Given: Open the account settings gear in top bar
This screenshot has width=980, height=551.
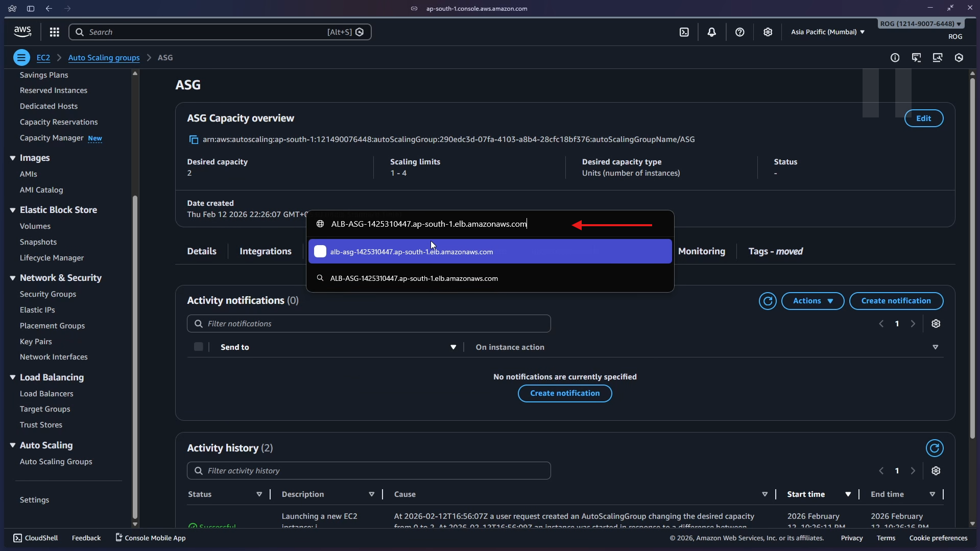Looking at the screenshot, I should [x=768, y=32].
